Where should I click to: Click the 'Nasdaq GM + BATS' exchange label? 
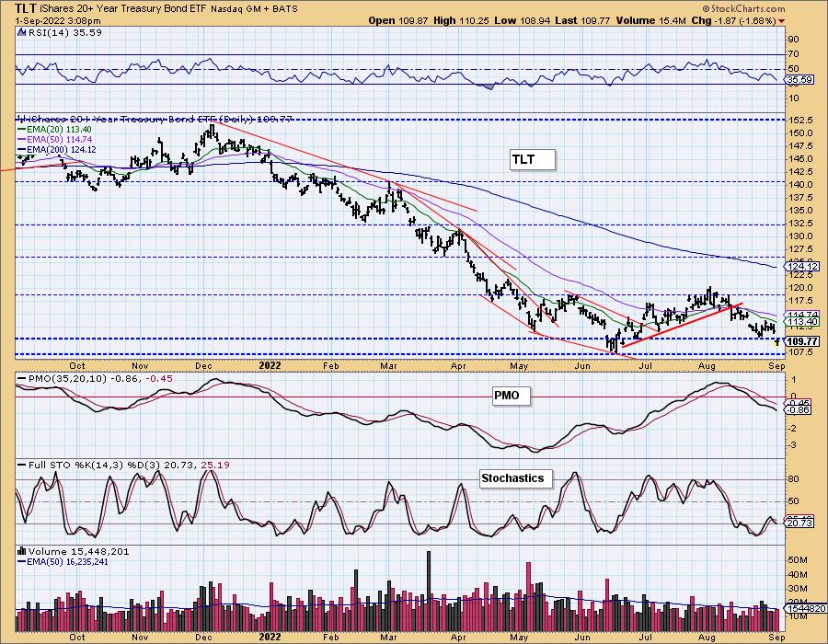point(255,9)
